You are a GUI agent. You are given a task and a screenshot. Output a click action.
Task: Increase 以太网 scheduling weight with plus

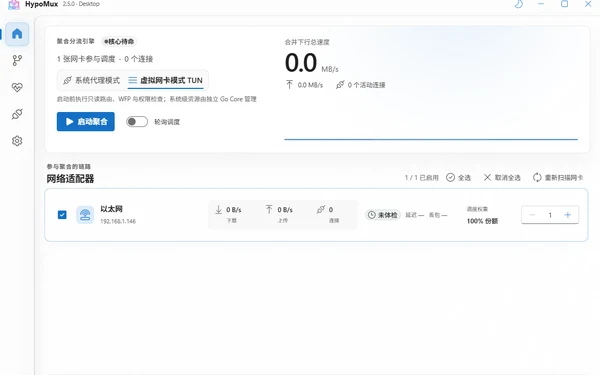(x=568, y=215)
